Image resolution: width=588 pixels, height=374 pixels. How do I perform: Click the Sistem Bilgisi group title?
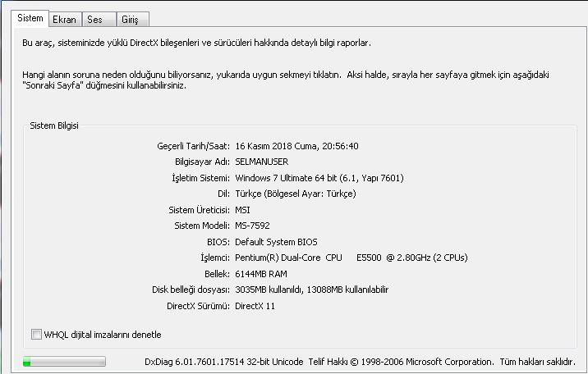click(x=54, y=125)
